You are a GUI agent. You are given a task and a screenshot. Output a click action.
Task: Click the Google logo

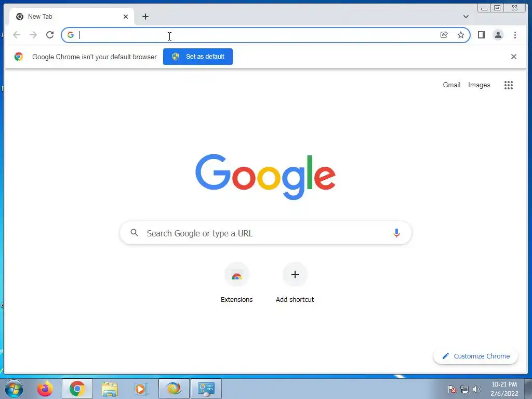pyautogui.click(x=265, y=177)
